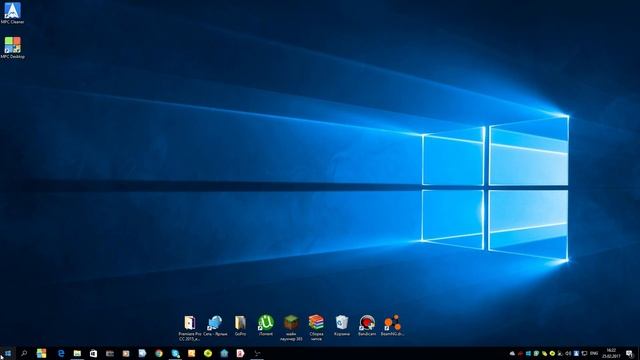Launch the uTorrent desktop shortcut
The width and height of the screenshot is (640, 360).
266,325
